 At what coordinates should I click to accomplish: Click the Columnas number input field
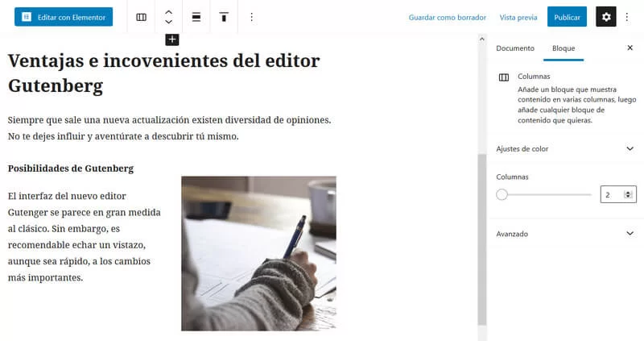618,194
